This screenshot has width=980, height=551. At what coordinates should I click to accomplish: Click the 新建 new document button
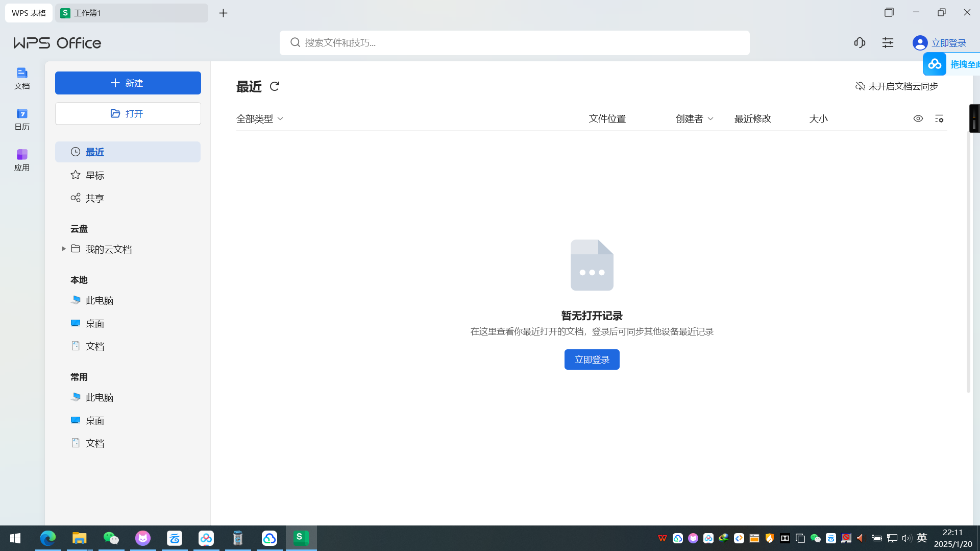pyautogui.click(x=128, y=83)
